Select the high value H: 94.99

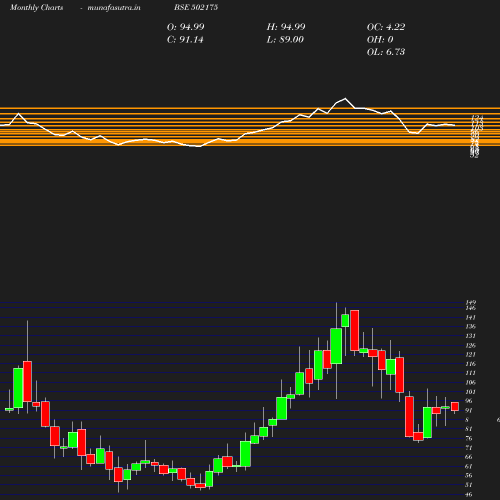point(286,27)
